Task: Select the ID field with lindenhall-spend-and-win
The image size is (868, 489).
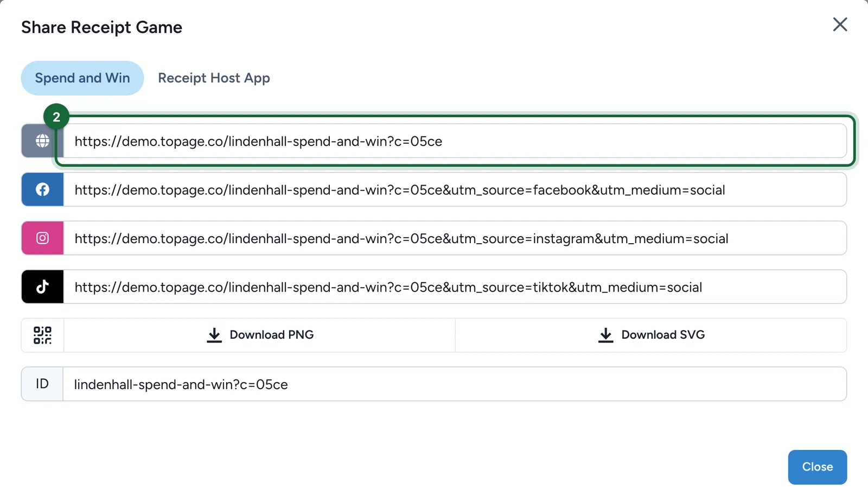Action: click(x=455, y=384)
